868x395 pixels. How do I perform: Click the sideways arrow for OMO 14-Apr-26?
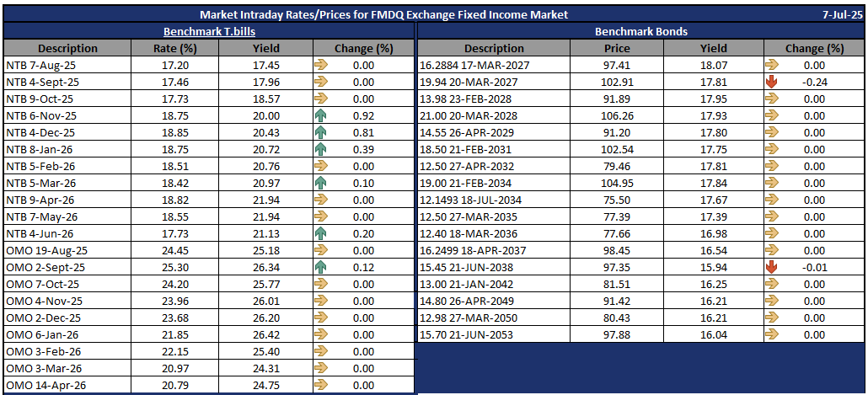tap(320, 385)
